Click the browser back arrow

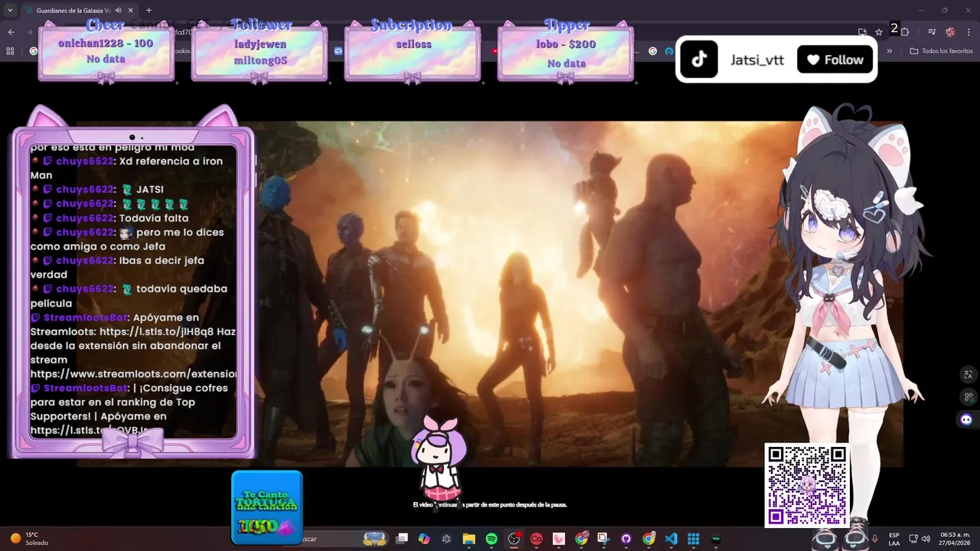tap(11, 31)
